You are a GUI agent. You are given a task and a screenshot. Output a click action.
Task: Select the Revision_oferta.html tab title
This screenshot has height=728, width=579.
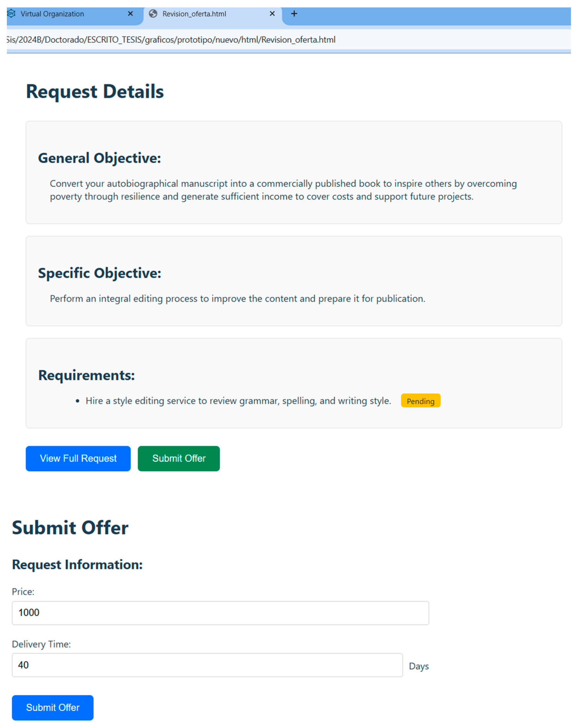[x=194, y=14]
